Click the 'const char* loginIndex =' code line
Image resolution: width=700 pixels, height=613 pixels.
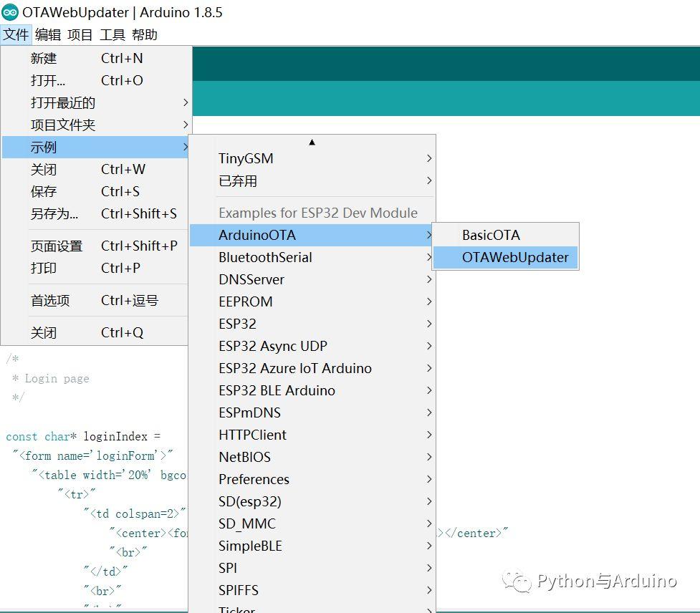coord(83,436)
